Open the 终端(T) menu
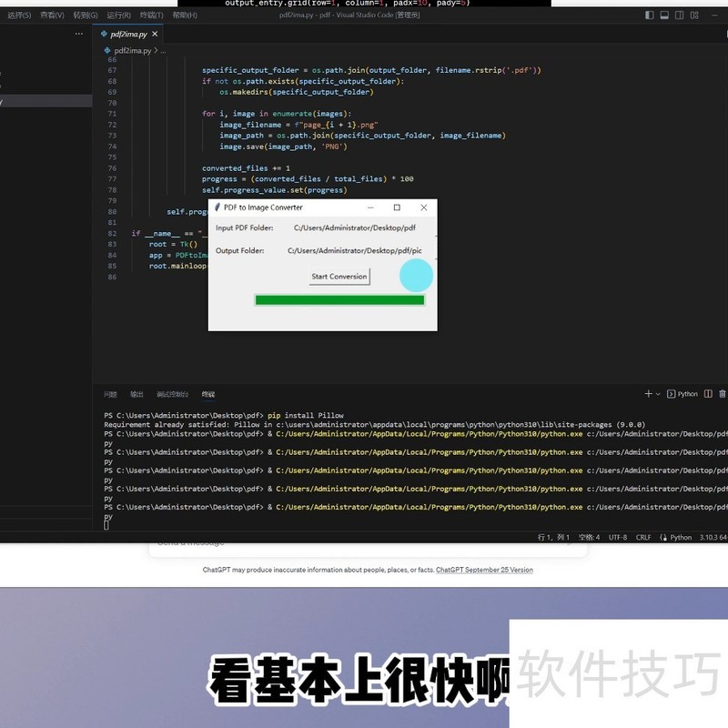Screen dimensions: 728x728 tap(151, 15)
